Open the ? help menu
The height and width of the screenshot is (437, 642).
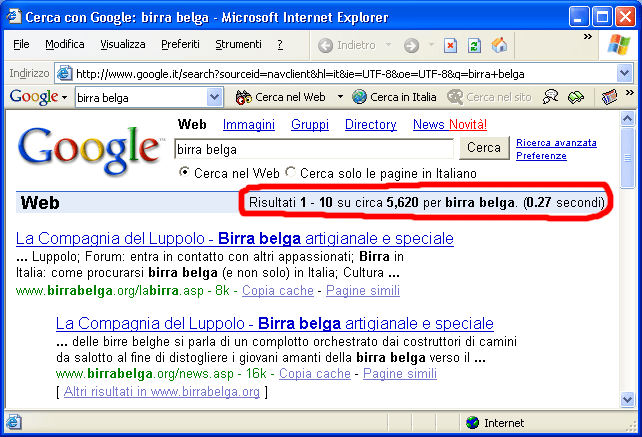coord(280,44)
